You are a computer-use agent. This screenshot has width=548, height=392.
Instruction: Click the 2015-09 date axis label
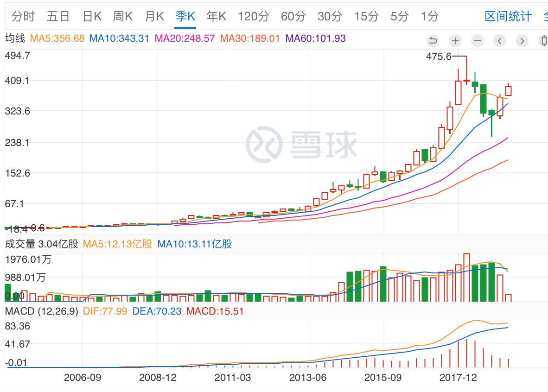tap(383, 377)
